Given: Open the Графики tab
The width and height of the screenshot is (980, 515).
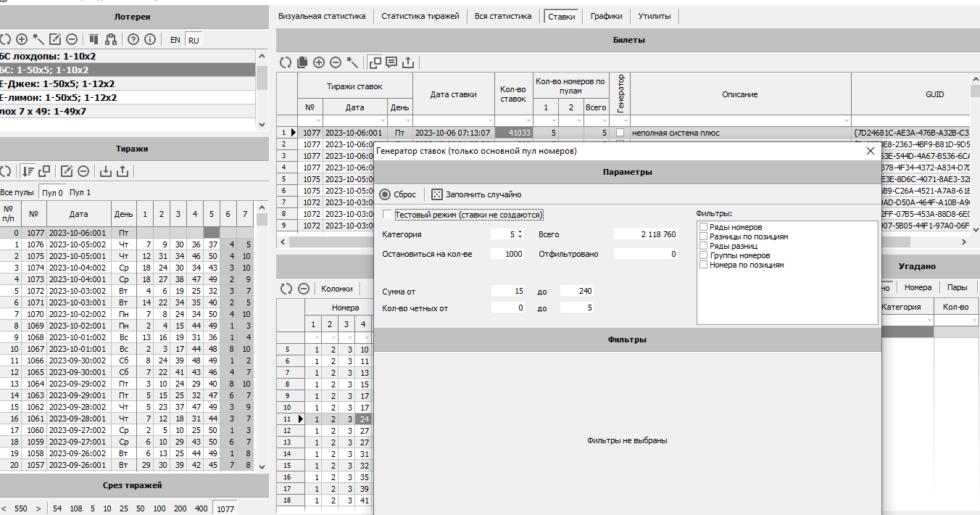Looking at the screenshot, I should [606, 16].
